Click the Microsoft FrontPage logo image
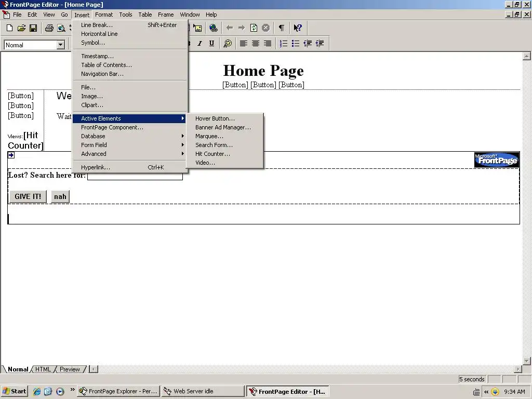The image size is (532, 399). click(497, 159)
